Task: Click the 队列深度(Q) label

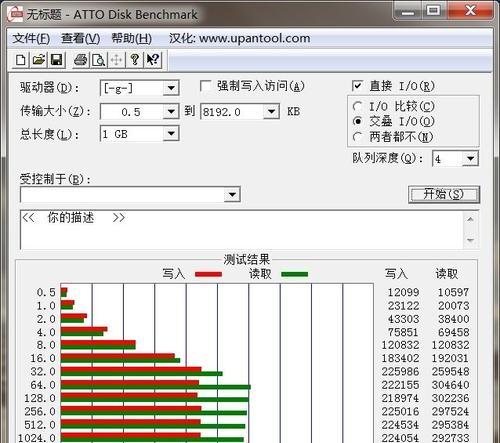Action: coord(387,158)
